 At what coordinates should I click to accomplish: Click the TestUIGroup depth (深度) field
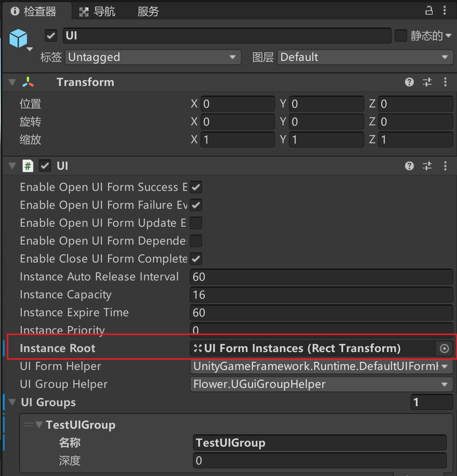tap(320, 461)
